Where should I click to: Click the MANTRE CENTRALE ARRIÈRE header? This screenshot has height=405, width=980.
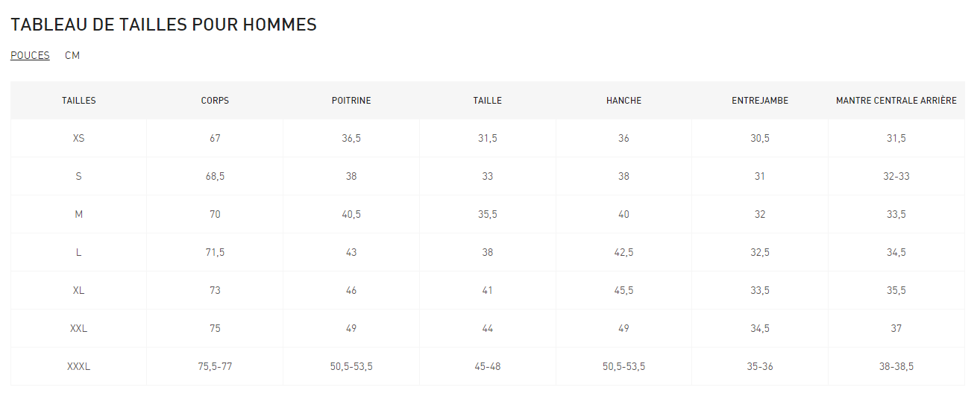click(x=896, y=101)
